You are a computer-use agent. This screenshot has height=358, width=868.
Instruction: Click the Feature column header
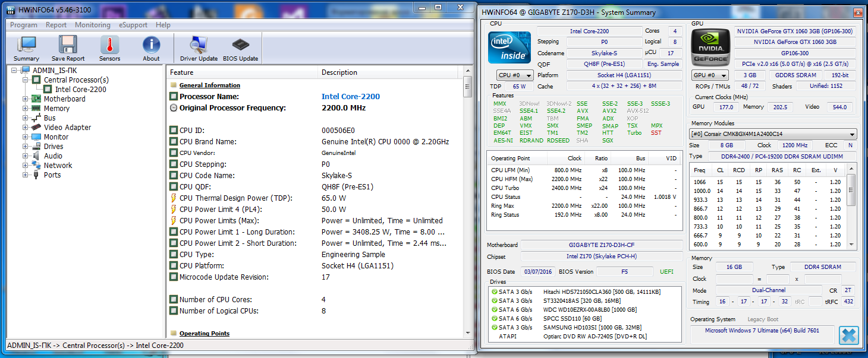(242, 72)
